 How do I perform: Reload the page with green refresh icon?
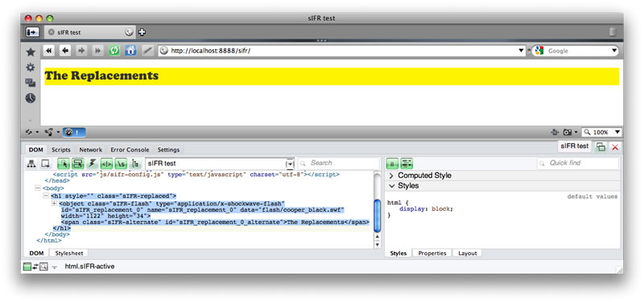(x=114, y=51)
